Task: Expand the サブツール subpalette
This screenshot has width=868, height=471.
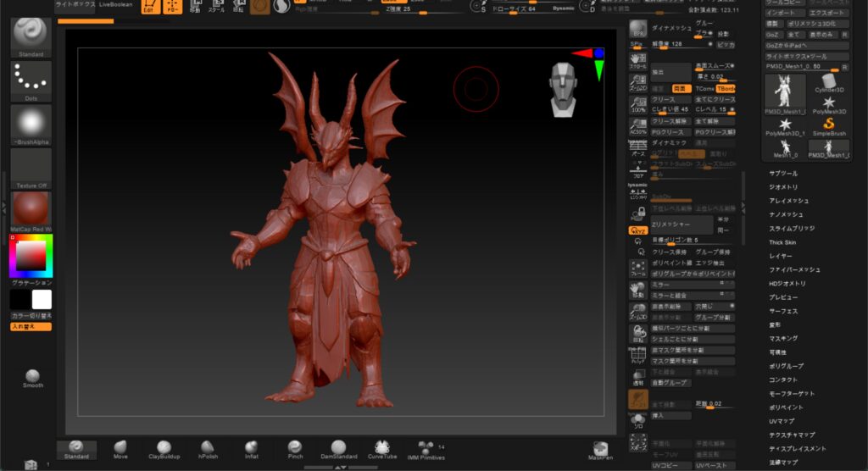Action: click(782, 173)
